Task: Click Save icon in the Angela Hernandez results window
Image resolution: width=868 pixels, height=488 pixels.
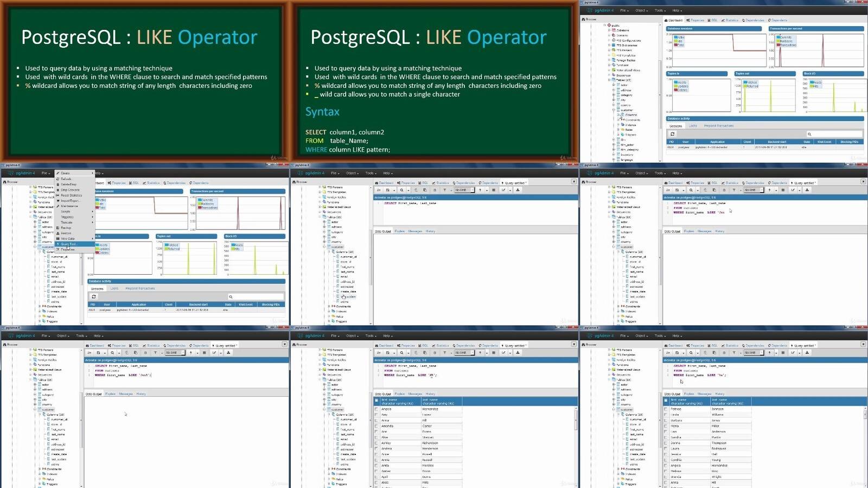Action: [x=388, y=353]
